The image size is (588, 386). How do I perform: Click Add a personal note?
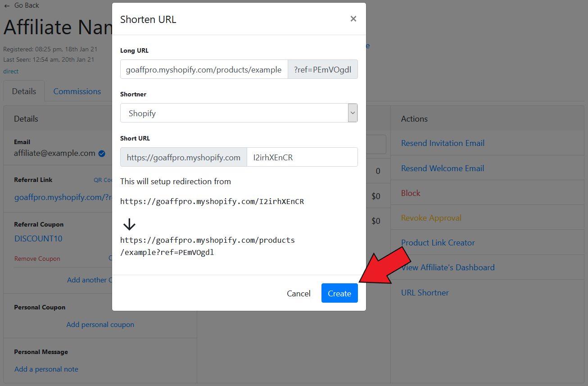pyautogui.click(x=46, y=369)
